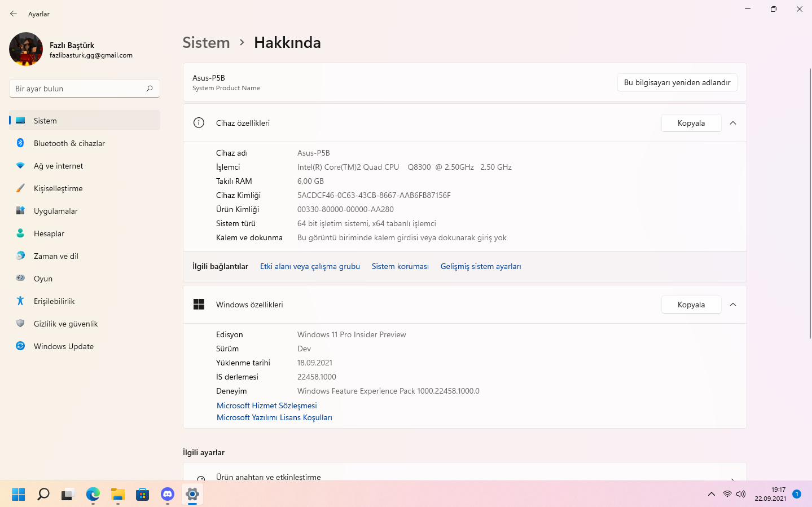Viewport: 812px width, 507px height.
Task: Open Microsoft Hizmet Sözleşmesi link
Action: (267, 405)
